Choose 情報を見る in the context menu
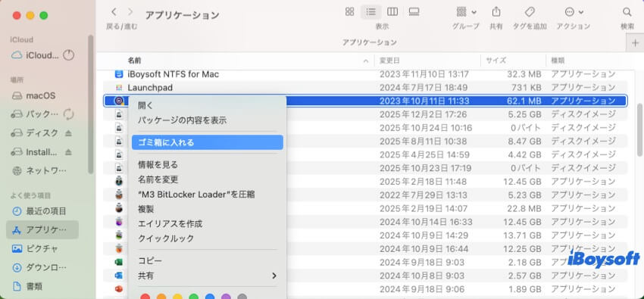Image resolution: width=644 pixels, height=299 pixels. click(208, 164)
